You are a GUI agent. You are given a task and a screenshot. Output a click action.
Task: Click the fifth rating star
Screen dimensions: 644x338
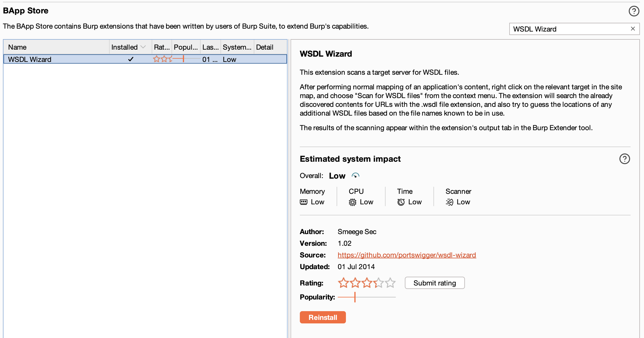(x=390, y=283)
